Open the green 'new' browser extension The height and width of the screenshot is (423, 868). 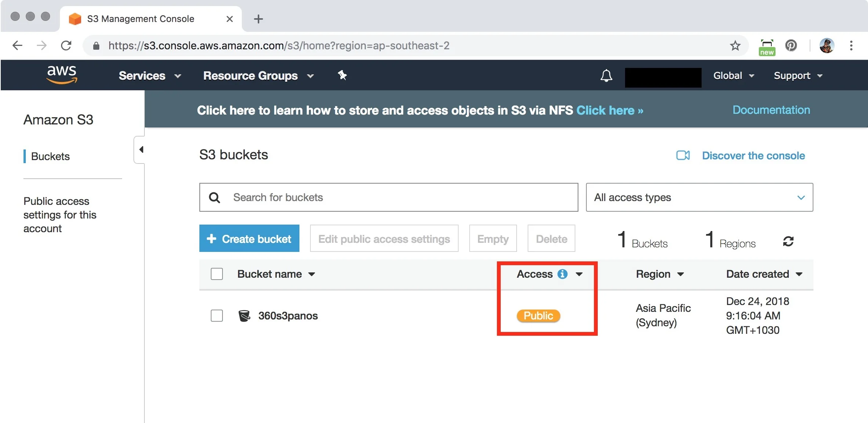tap(767, 47)
